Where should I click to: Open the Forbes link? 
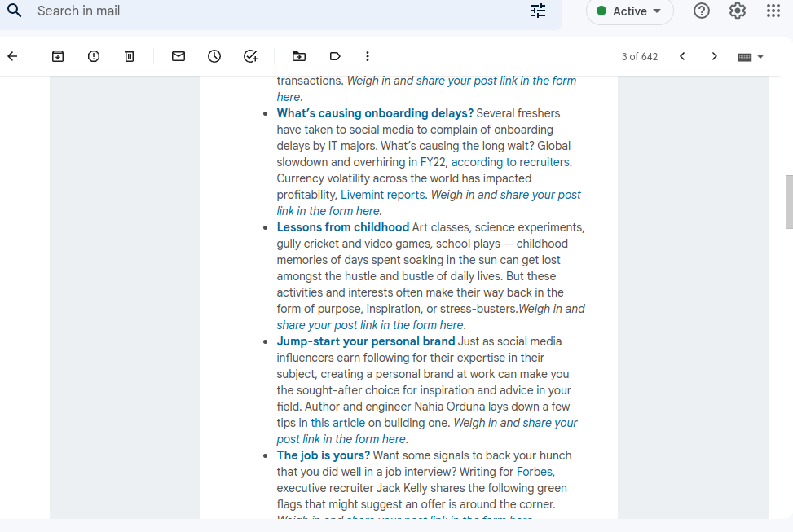click(x=535, y=472)
